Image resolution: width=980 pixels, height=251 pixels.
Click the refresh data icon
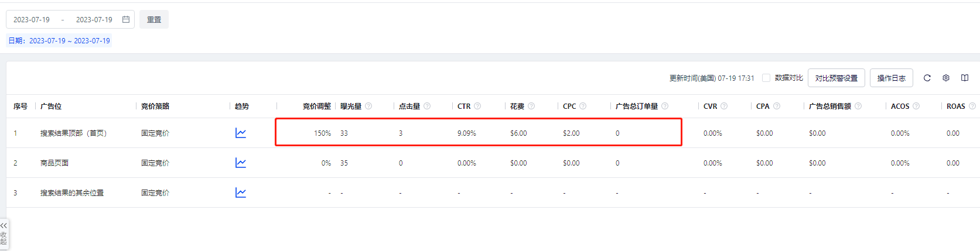click(927, 78)
